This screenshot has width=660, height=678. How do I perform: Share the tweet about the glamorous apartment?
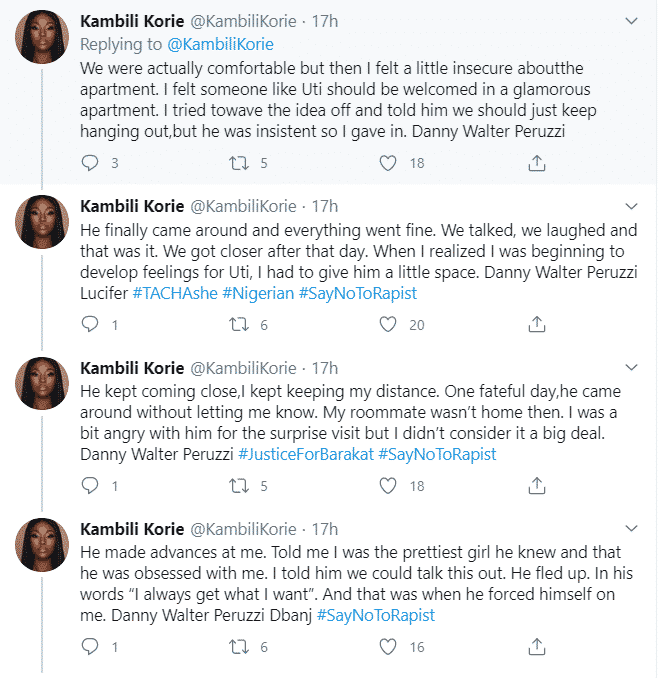tap(537, 163)
